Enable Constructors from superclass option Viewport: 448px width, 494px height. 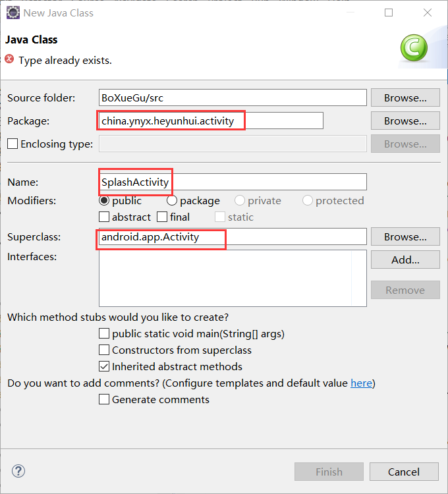pyautogui.click(x=104, y=350)
